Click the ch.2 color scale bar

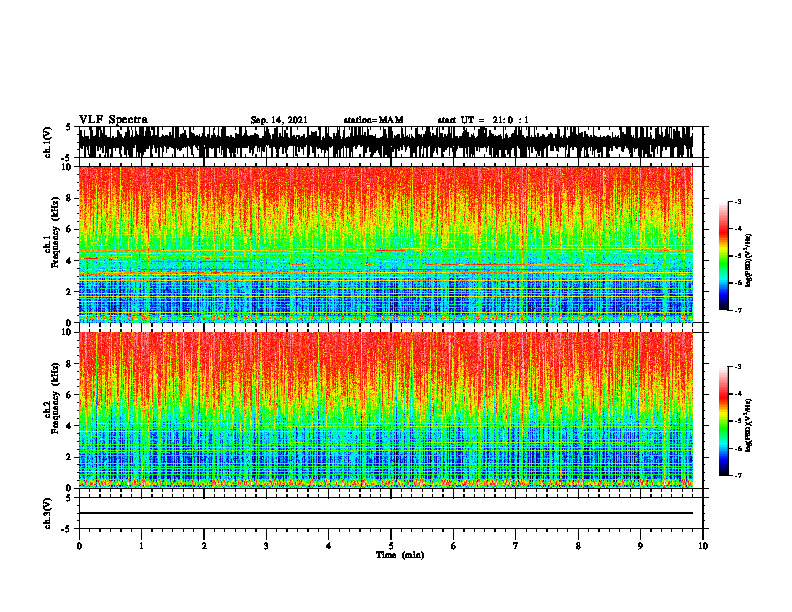724,421
